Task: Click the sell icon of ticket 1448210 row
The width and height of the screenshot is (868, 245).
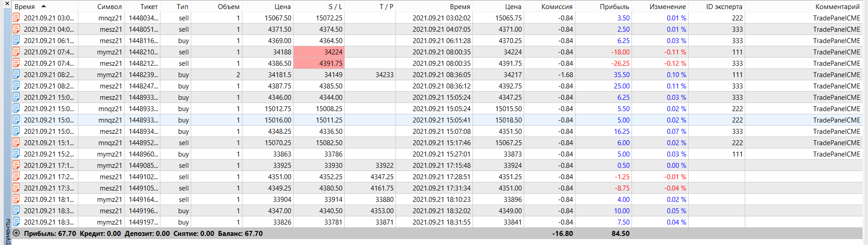Action: (x=16, y=52)
